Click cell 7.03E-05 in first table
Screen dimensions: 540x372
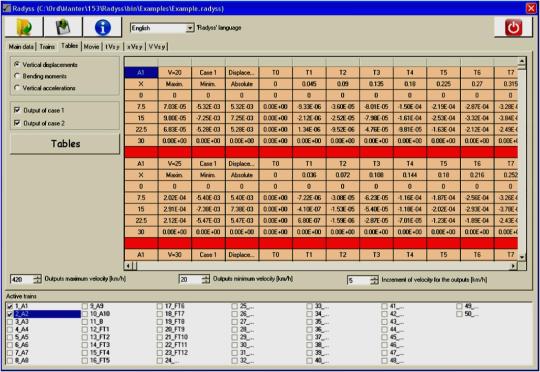(174, 107)
